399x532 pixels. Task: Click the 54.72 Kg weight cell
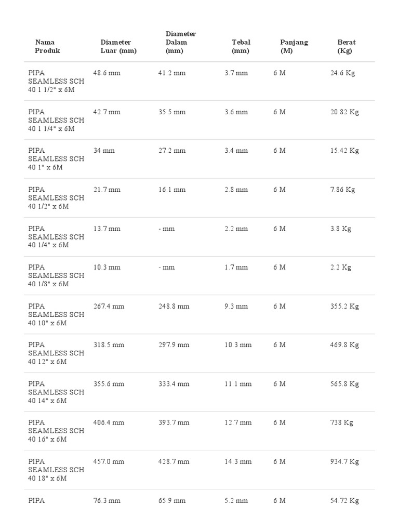(x=344, y=501)
